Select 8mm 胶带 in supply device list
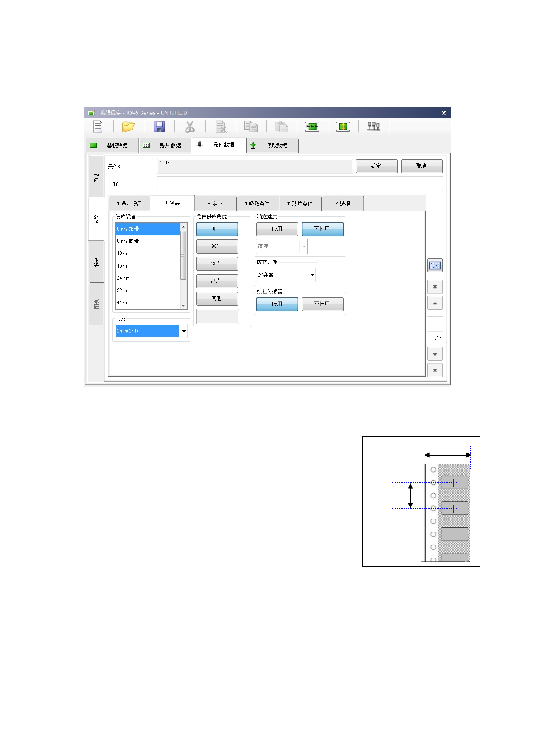 pyautogui.click(x=148, y=241)
